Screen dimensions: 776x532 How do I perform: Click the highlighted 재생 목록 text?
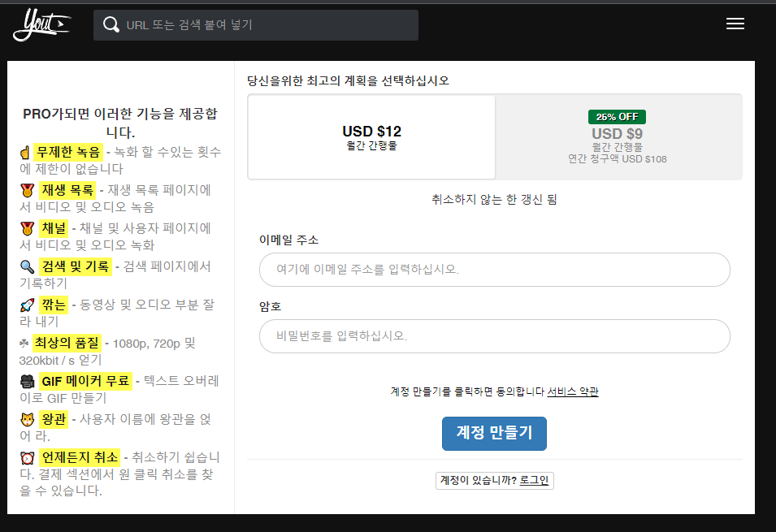pyautogui.click(x=67, y=190)
